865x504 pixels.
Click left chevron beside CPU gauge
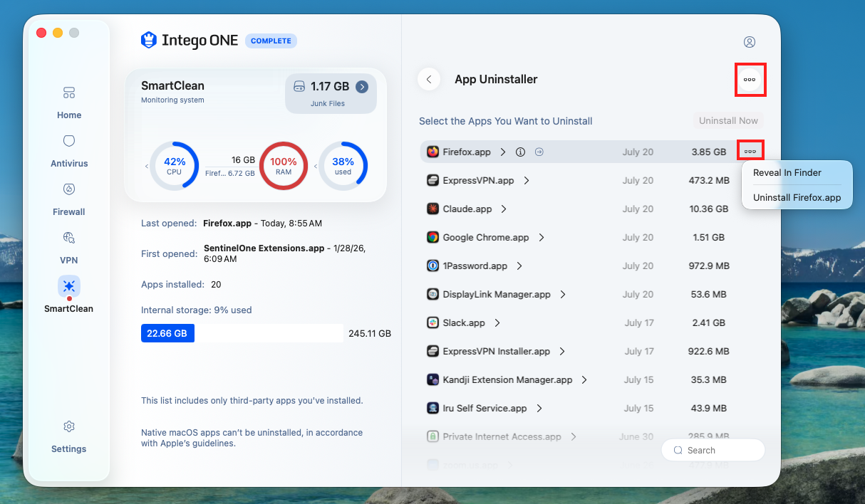coord(147,166)
